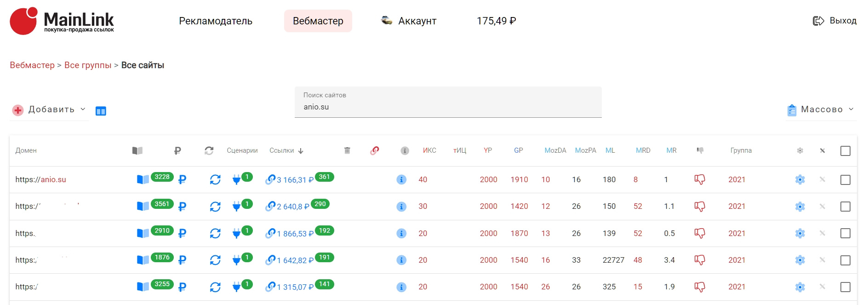Click the refresh icon in table header
868x305 pixels.
tap(209, 150)
